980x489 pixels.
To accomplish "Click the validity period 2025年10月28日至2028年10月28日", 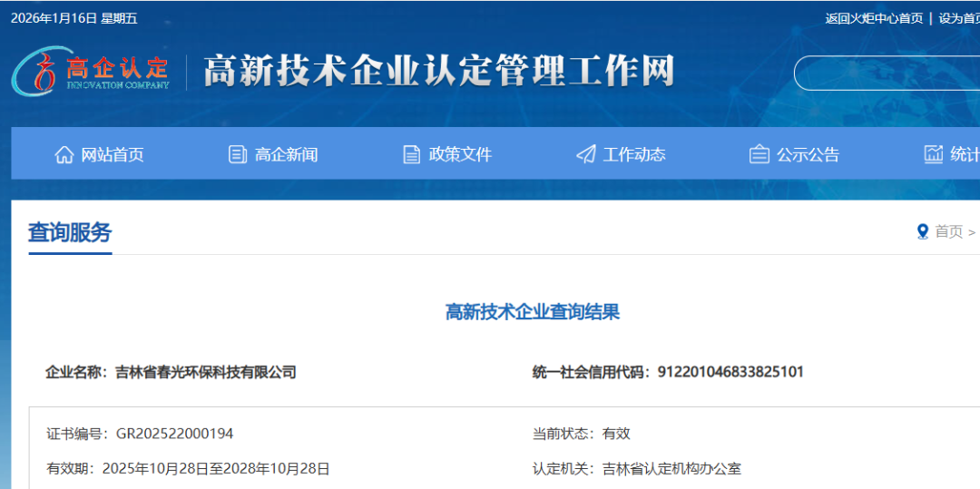I will coord(216,469).
